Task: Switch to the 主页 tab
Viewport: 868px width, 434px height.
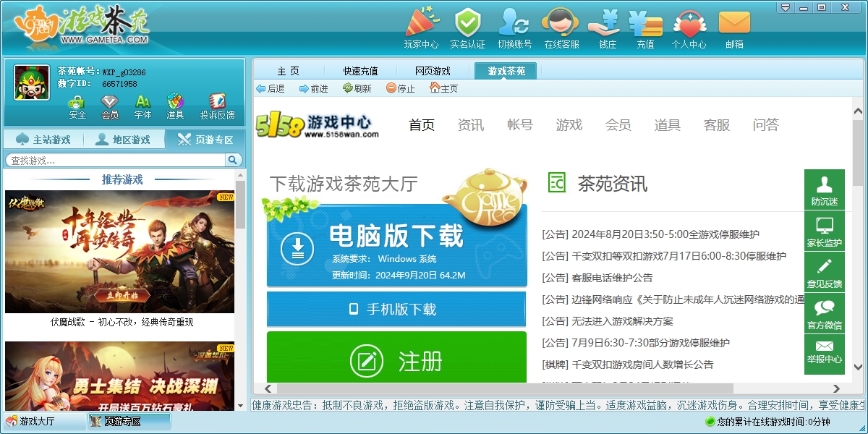Action: coord(289,71)
